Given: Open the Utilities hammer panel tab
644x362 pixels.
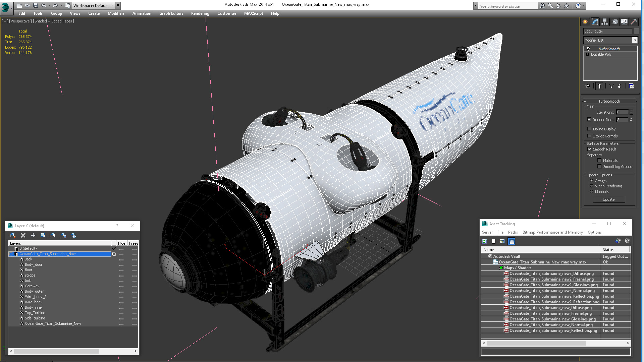Looking at the screenshot, I should click(634, 22).
